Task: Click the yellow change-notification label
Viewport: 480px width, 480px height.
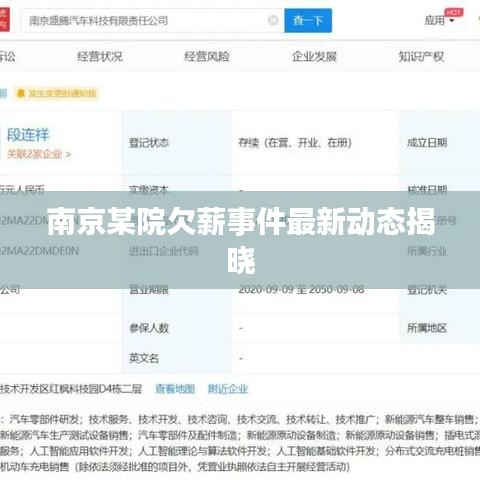Action: [x=57, y=93]
